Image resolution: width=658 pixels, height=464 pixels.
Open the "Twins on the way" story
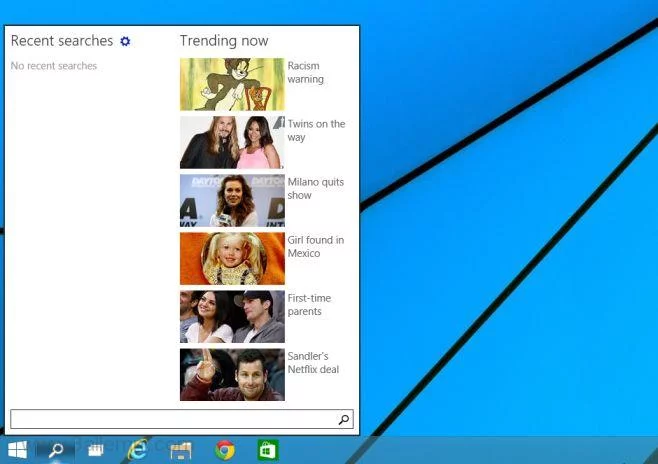[316, 131]
